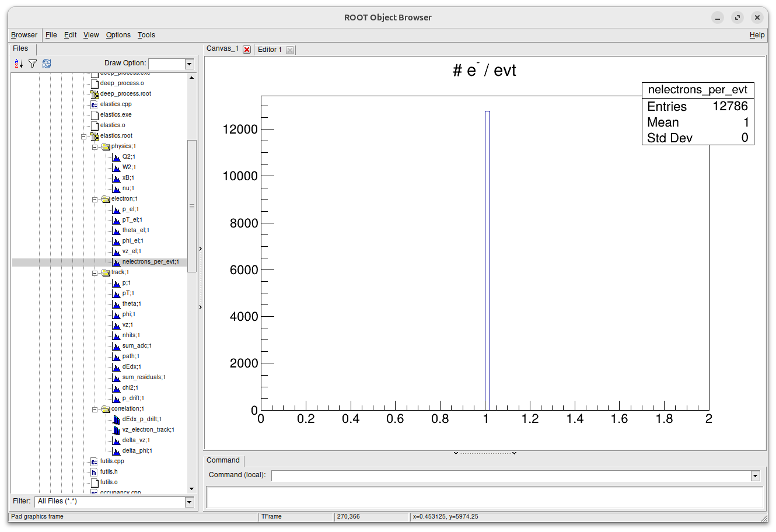
Task: Select the Command tab
Action: 223,460
